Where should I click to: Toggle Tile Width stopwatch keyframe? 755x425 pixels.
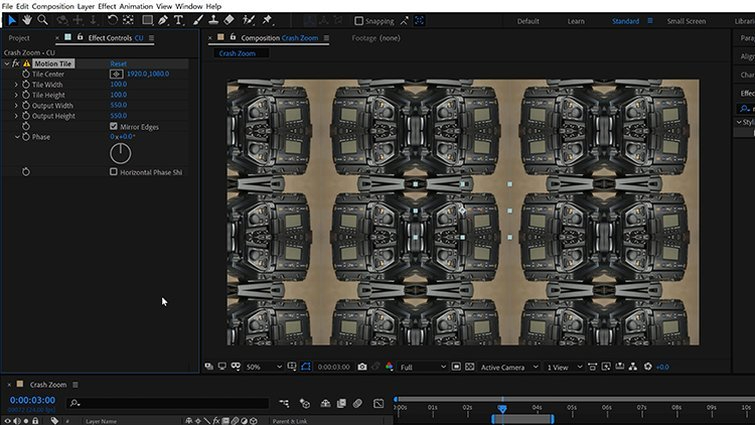(26, 84)
